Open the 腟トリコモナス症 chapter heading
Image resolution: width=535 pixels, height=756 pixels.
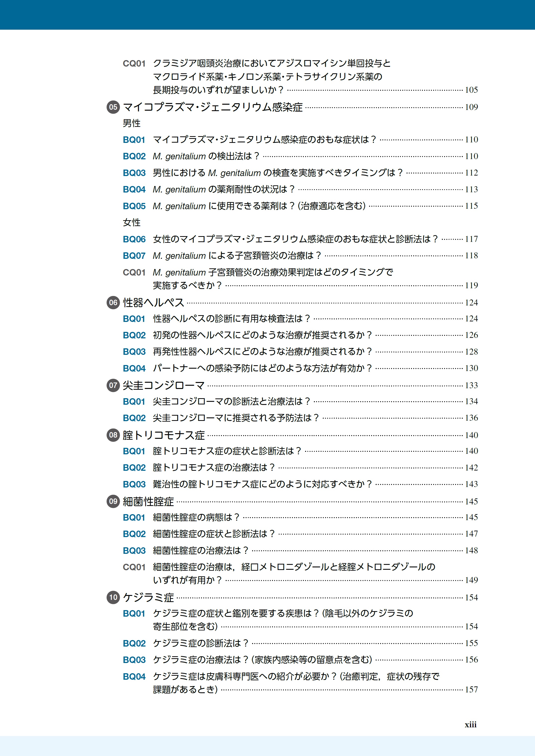pyautogui.click(x=164, y=435)
